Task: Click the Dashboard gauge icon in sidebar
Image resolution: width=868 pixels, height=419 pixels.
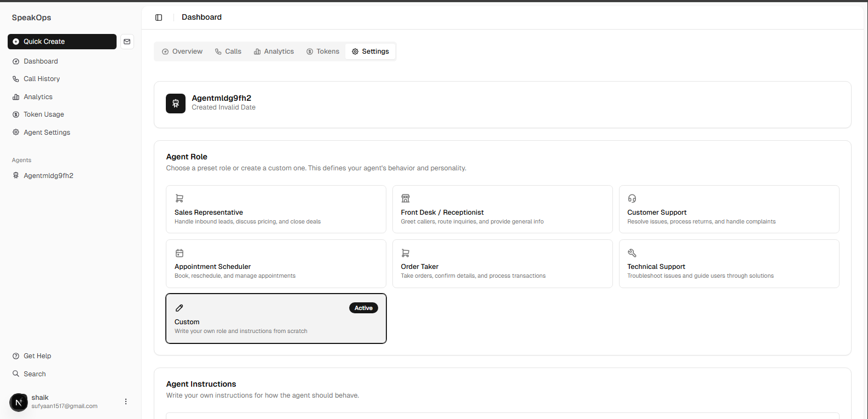Action: (x=16, y=61)
